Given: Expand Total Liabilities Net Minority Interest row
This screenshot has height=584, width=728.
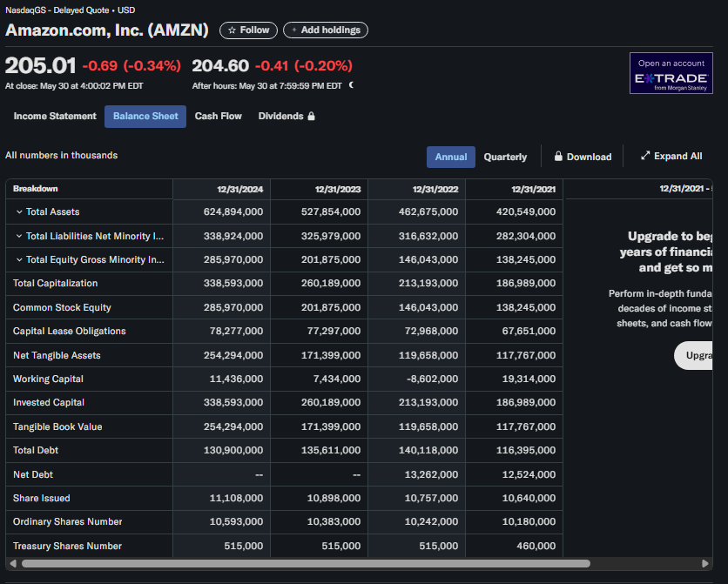Looking at the screenshot, I should click(x=19, y=236).
